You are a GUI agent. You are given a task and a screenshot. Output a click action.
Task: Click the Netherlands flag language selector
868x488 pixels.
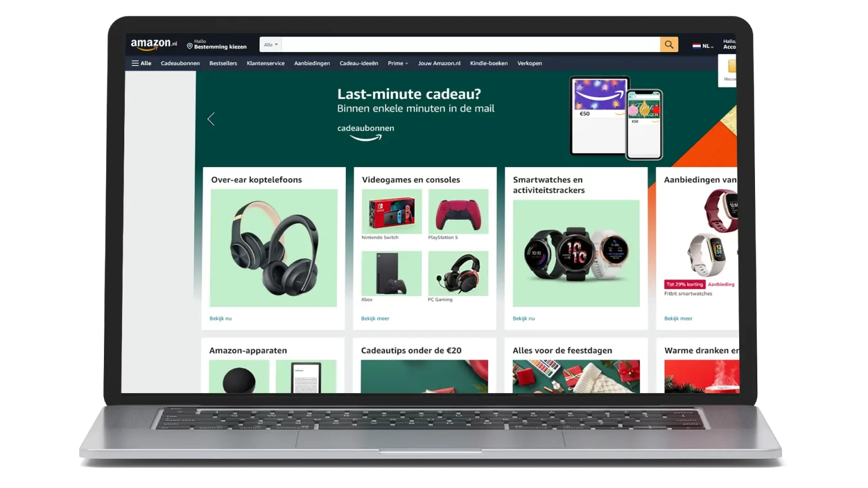[x=703, y=46]
